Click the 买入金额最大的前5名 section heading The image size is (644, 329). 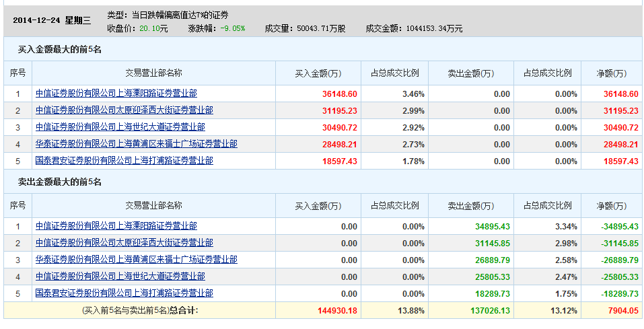tap(59, 50)
